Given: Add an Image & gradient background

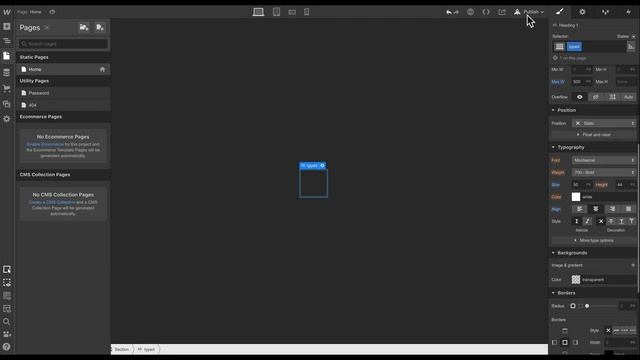Looking at the screenshot, I should tap(633, 265).
